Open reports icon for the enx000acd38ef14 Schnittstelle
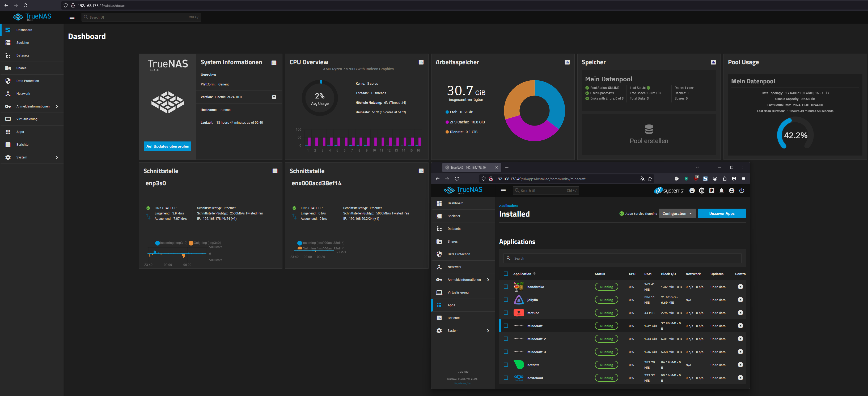 point(421,171)
